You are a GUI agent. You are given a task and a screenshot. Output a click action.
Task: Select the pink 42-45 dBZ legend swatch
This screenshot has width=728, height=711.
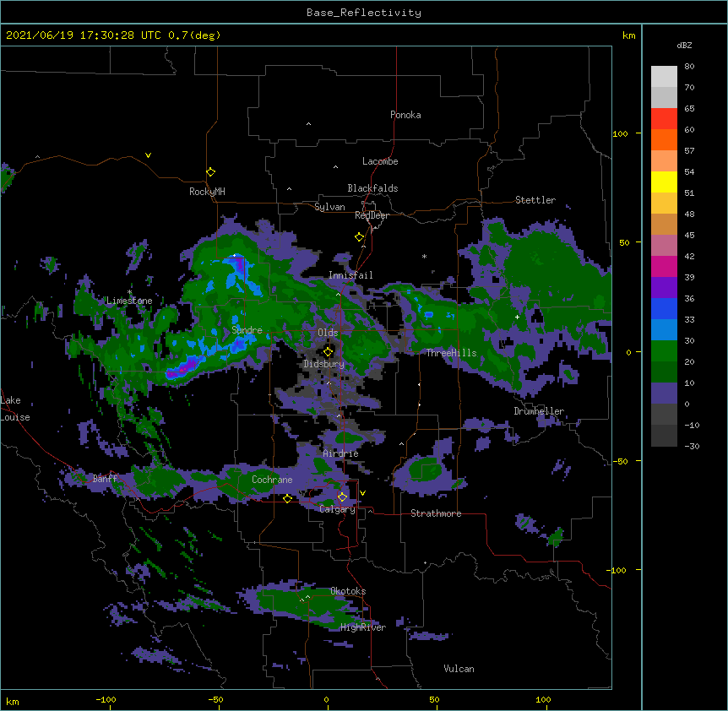664,246
